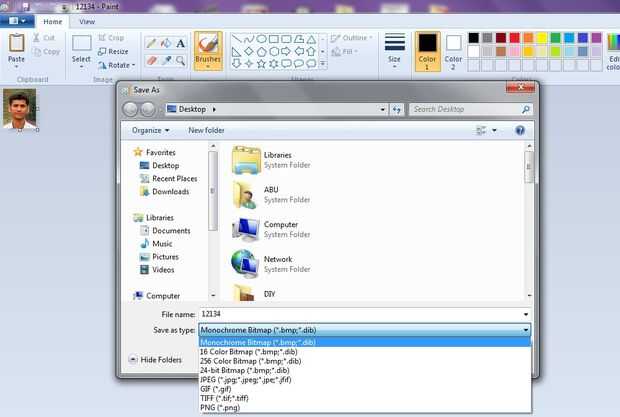620x417 pixels.
Task: Click the New folder button
Action: (206, 130)
